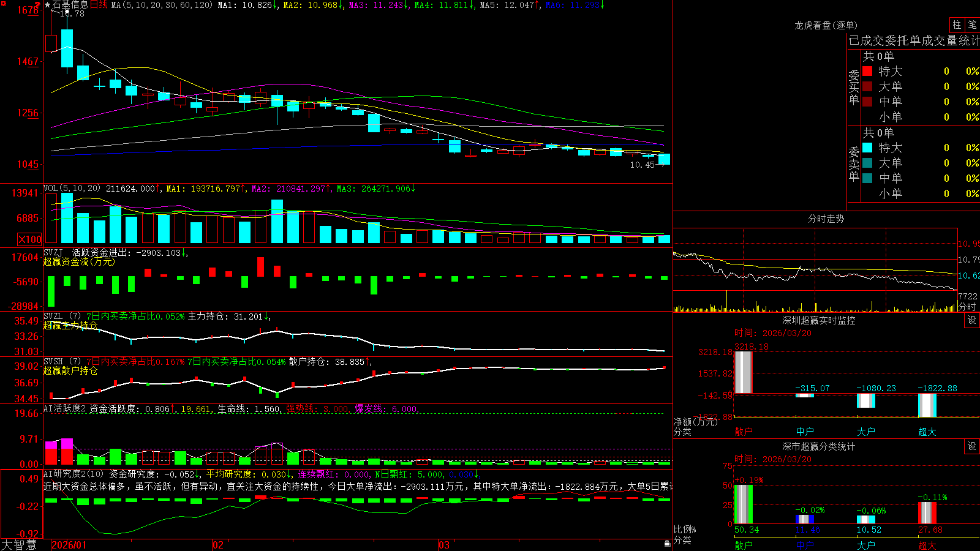This screenshot has height=551, width=980.
Task: Click the 2026/01 date marker on the timeline
Action: point(69,545)
